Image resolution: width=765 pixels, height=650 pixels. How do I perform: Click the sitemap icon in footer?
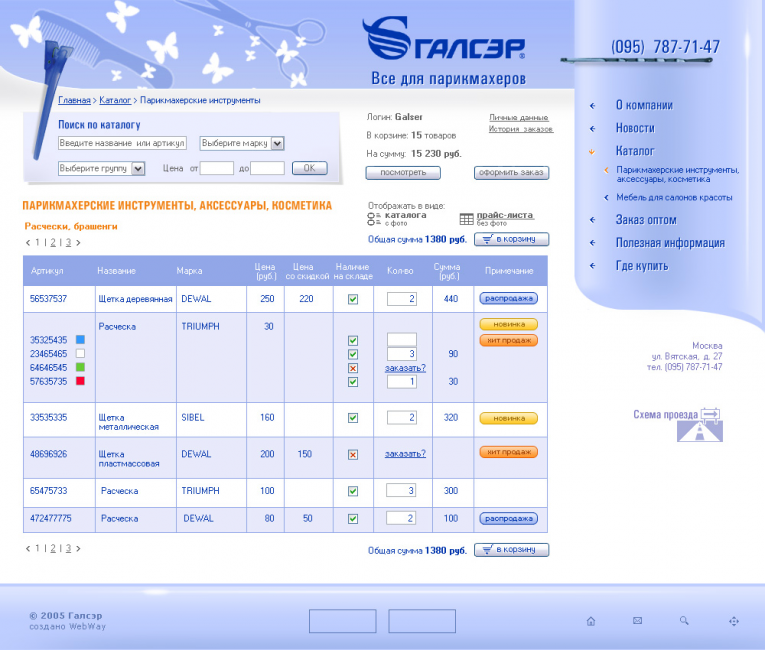coord(734,621)
